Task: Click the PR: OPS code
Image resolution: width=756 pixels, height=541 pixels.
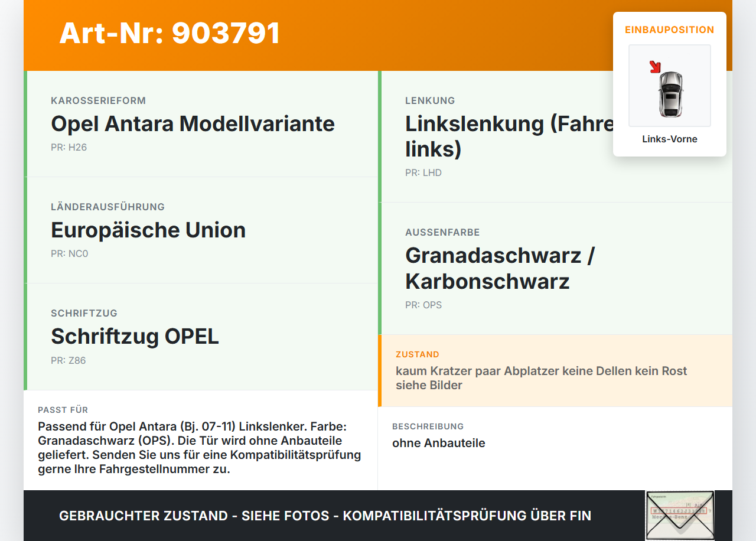Action: coord(423,305)
